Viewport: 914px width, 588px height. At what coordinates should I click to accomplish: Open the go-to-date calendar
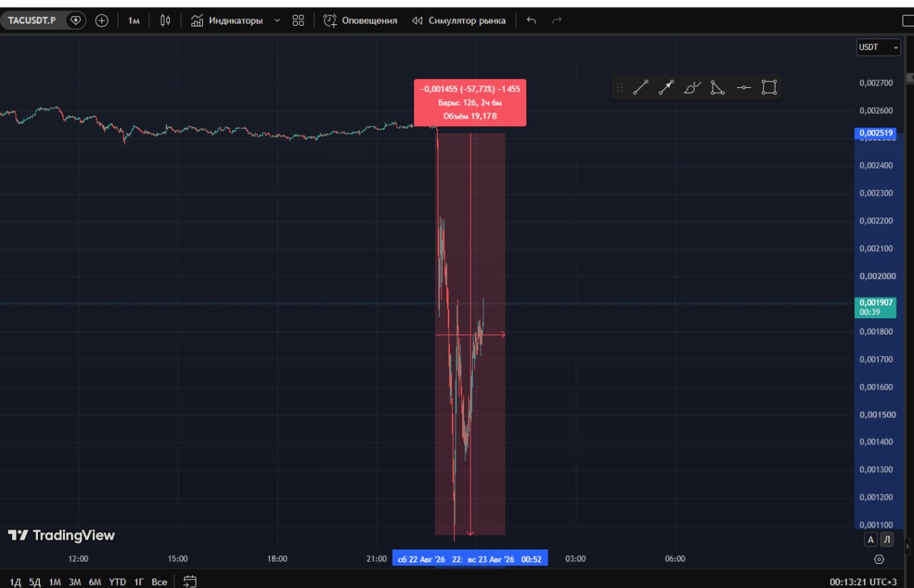190,582
